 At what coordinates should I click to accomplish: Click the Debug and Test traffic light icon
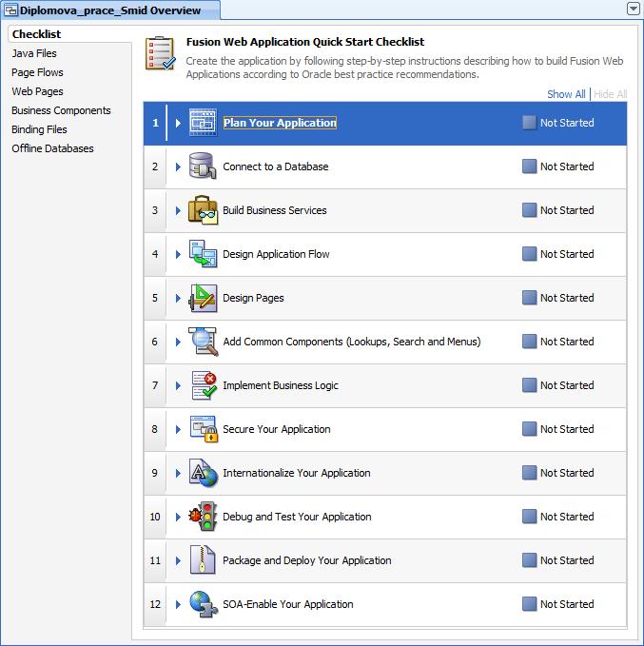tap(204, 517)
